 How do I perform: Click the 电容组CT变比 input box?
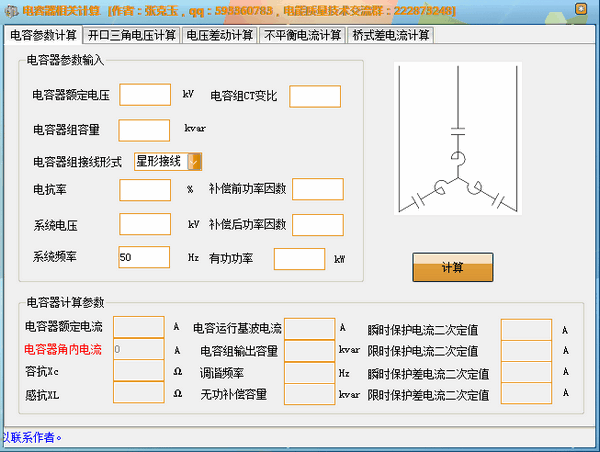pos(315,96)
